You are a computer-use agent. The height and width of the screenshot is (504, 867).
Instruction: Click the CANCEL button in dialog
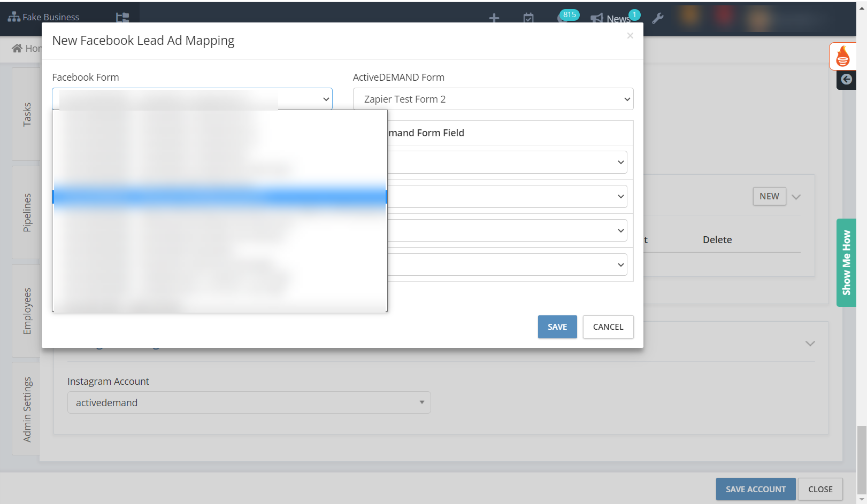pos(608,327)
